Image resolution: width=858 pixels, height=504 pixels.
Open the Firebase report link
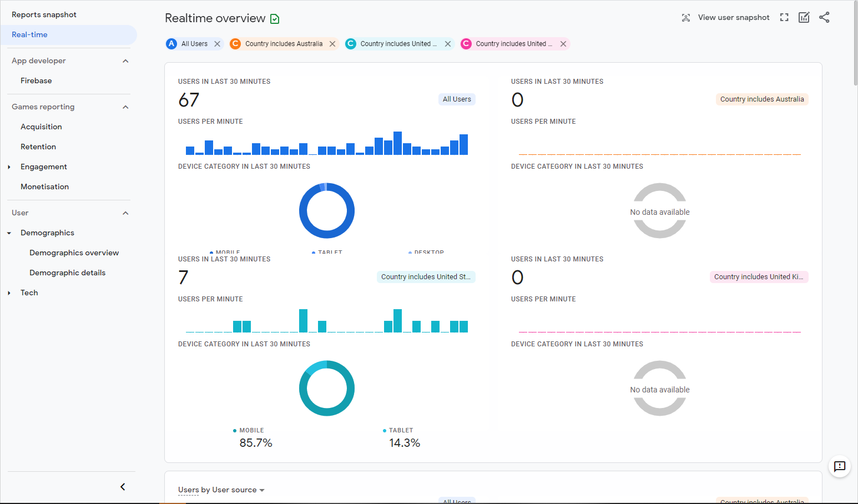tap(36, 80)
